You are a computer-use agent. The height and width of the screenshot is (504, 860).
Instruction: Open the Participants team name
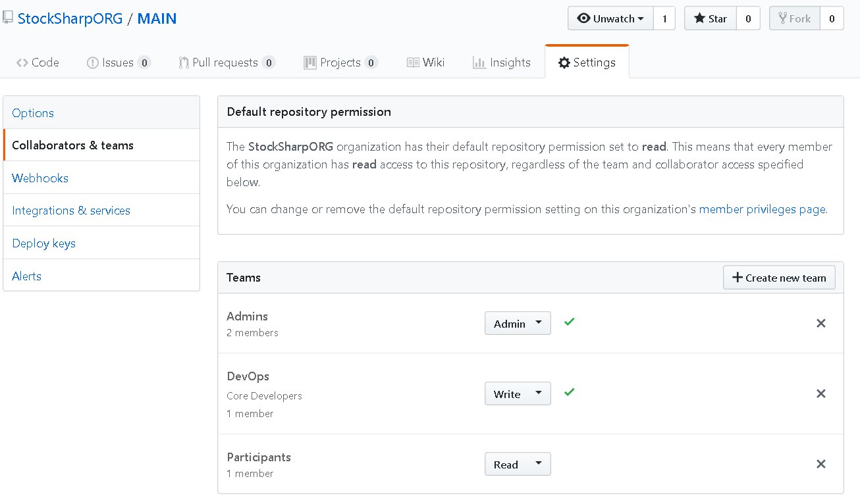pos(259,457)
